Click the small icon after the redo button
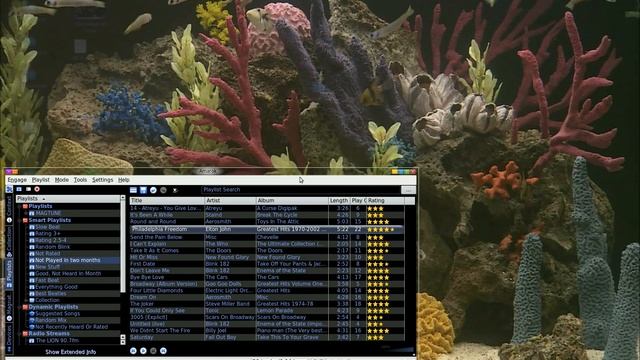Screen dimensions: 640x360 click(x=175, y=190)
